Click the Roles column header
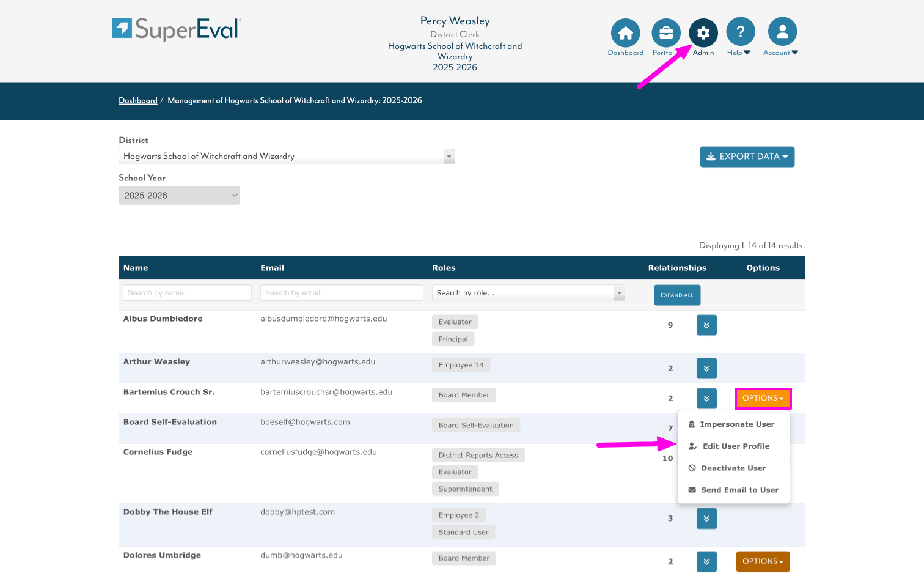 pyautogui.click(x=444, y=268)
